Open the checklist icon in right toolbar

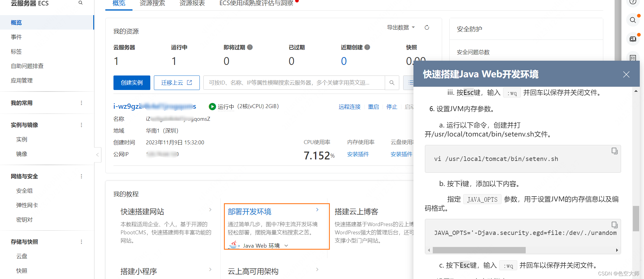click(633, 58)
